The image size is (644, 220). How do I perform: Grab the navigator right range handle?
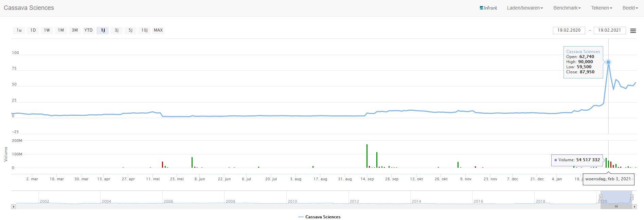[x=632, y=197]
